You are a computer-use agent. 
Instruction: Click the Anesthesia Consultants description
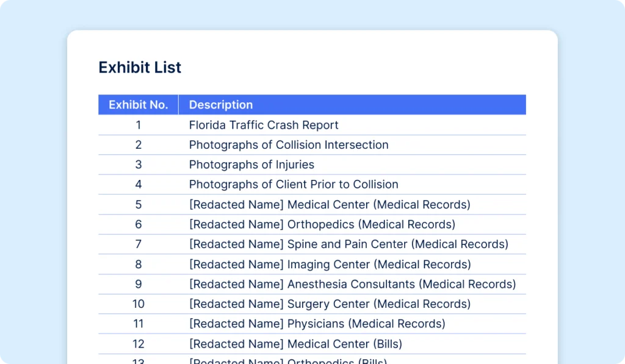coord(352,284)
